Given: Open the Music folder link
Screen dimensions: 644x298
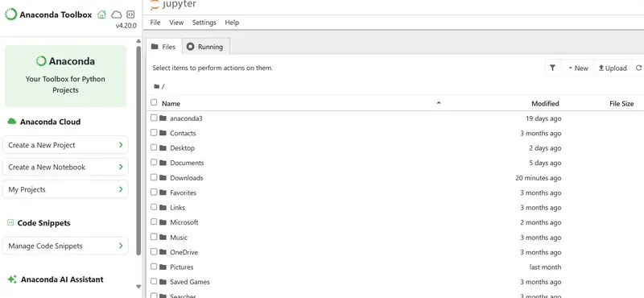Looking at the screenshot, I should tap(179, 238).
